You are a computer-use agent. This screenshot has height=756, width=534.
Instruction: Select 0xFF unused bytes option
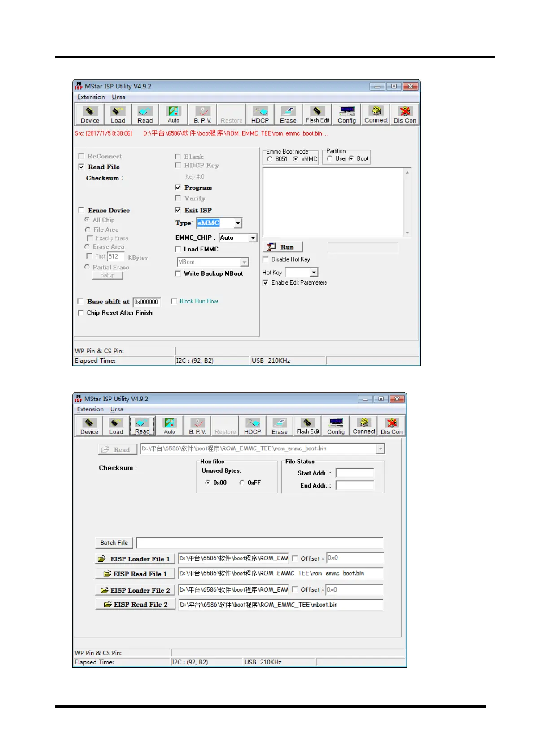click(242, 483)
